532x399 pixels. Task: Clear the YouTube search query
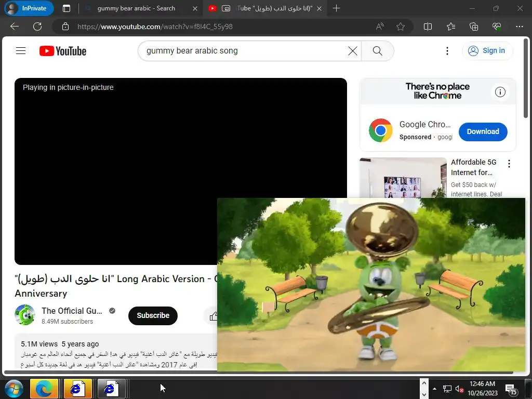click(353, 51)
